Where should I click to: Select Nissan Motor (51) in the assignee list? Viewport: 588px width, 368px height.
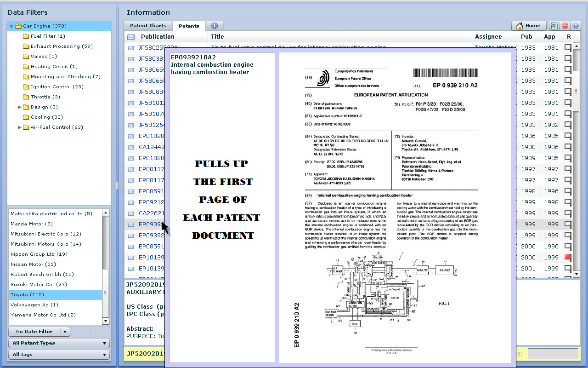33,264
